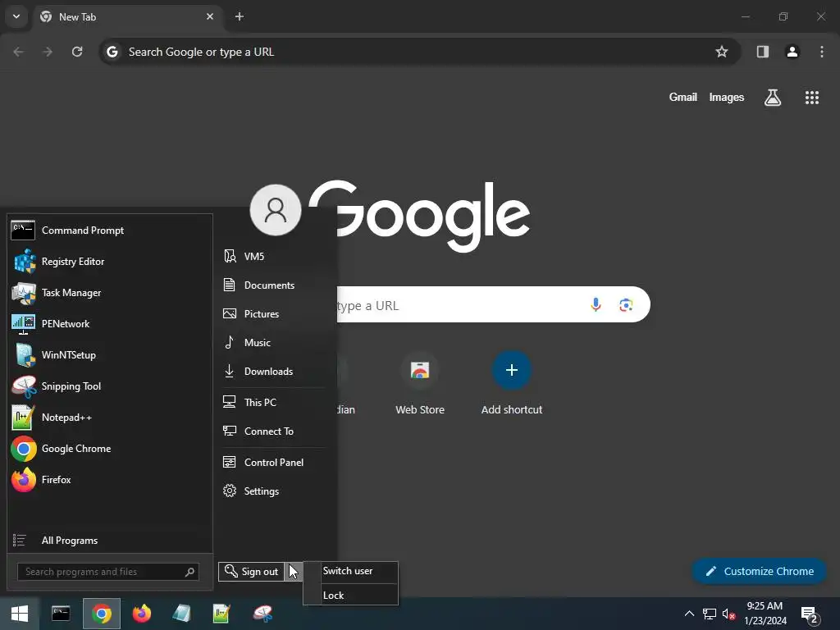Open Web Store shortcut

(x=420, y=384)
